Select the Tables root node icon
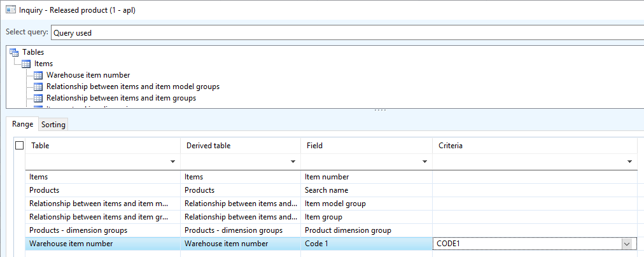Viewport: 644px width, 257px height. coord(14,53)
